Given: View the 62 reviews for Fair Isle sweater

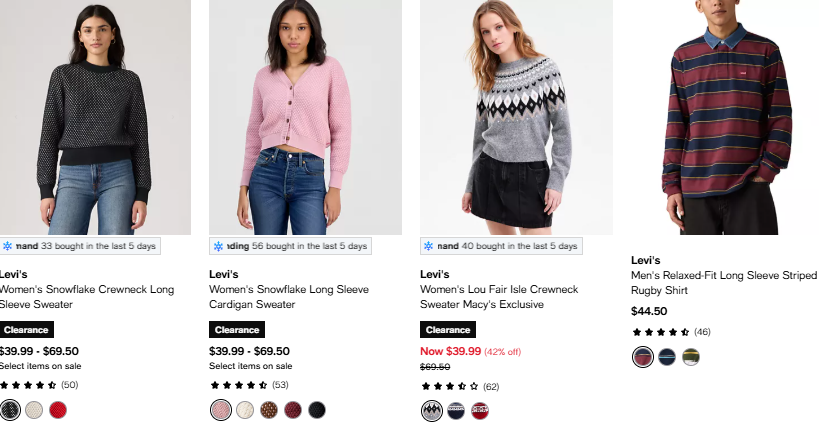Looking at the screenshot, I should click(x=491, y=387).
